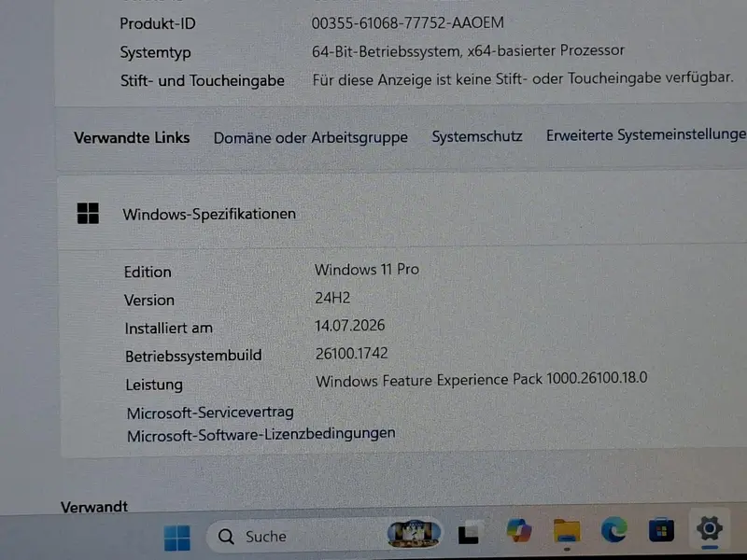747x560 pixels.
Task: Open File Explorer folder icon
Action: (x=567, y=530)
